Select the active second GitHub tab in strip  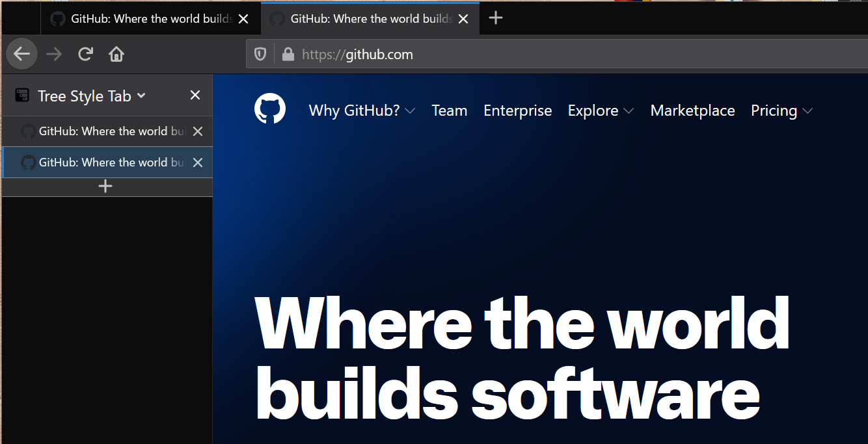tap(370, 19)
